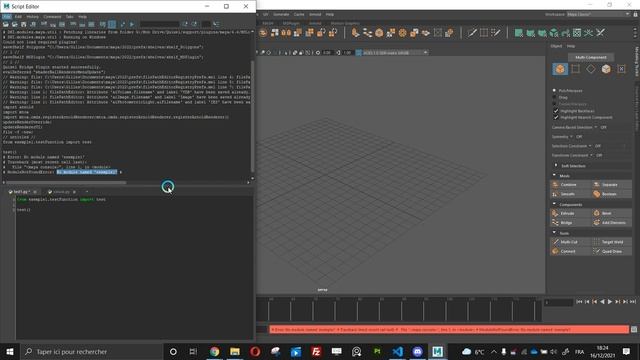
Task: Open Command menu in Script Editor
Action: tap(52, 17)
